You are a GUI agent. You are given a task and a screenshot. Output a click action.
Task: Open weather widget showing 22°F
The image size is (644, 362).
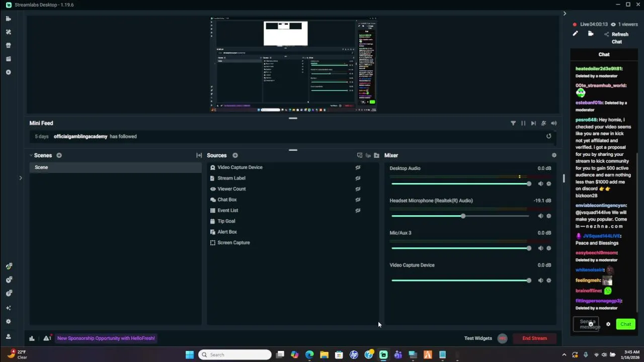(18, 354)
